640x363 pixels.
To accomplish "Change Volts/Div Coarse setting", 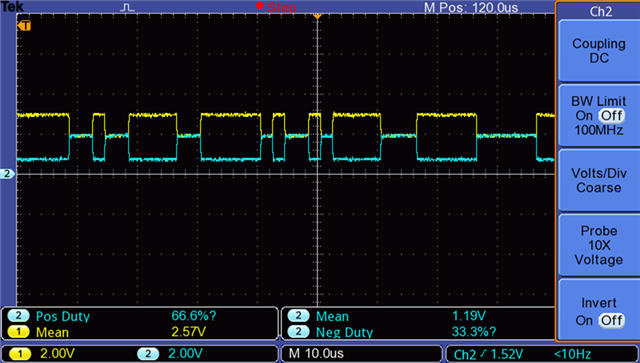I will [598, 180].
